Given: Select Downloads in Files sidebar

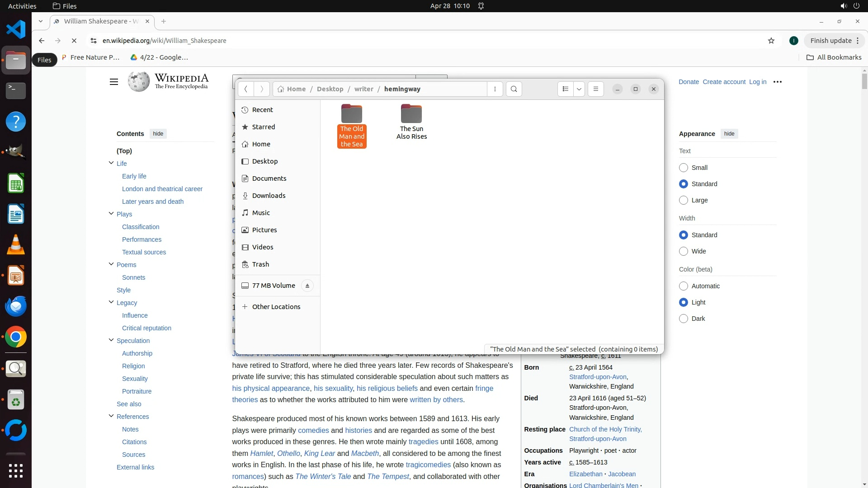Looking at the screenshot, I should 269,196.
